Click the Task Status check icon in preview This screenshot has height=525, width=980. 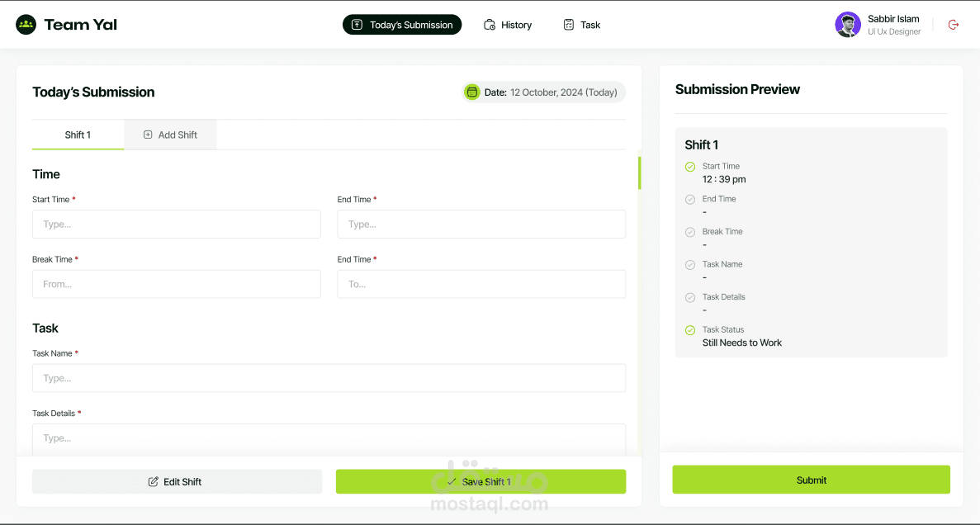pos(690,330)
